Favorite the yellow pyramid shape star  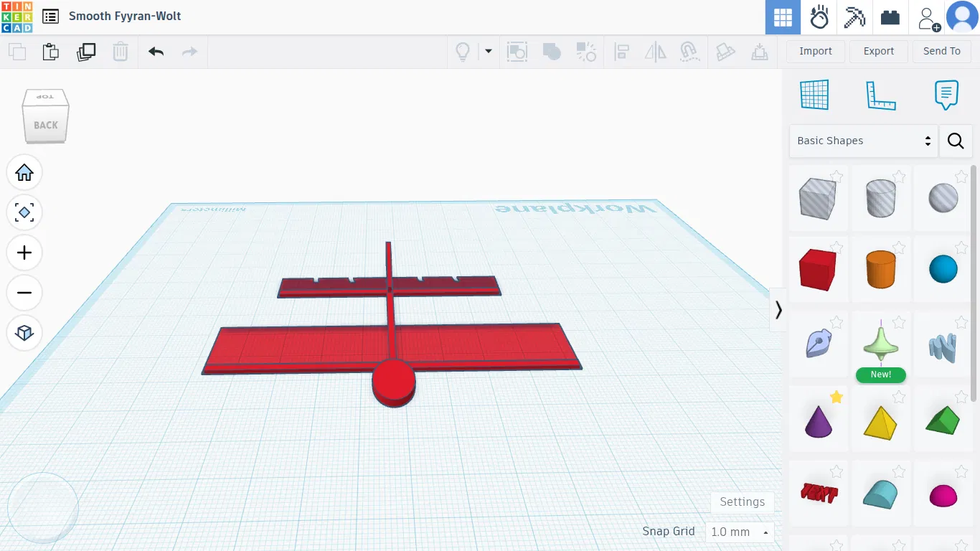[899, 397]
